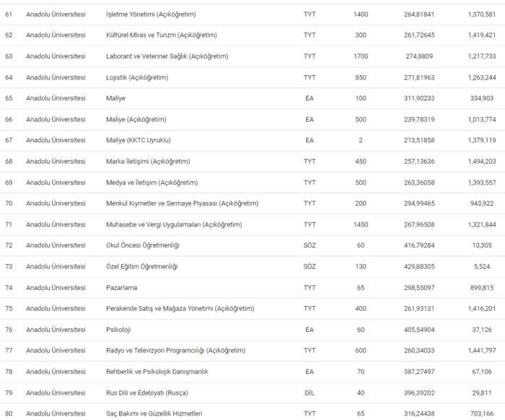The width and height of the screenshot is (505, 420).
Task: Select the Maliye (KKTC Uyruklu) program
Action: (x=138, y=140)
